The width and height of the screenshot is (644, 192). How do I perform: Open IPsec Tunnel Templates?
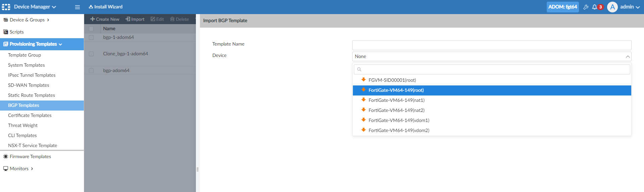coord(32,75)
